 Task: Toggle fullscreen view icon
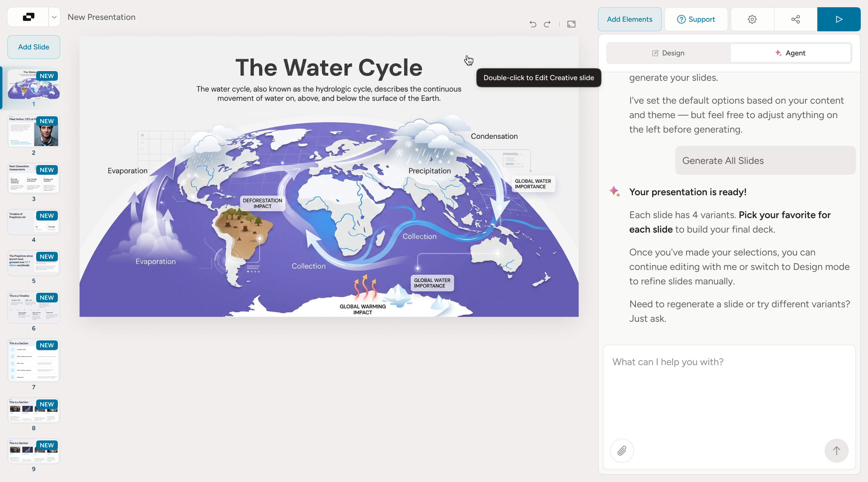coord(571,24)
